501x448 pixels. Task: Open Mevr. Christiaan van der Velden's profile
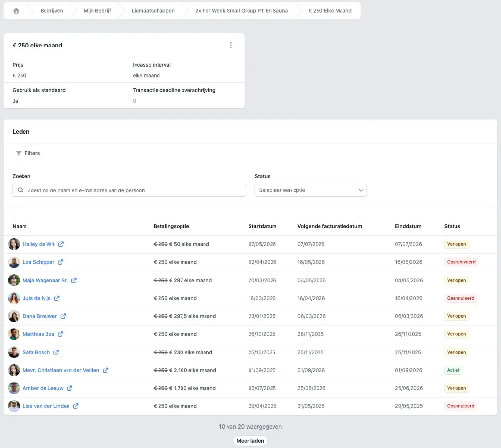click(x=61, y=370)
